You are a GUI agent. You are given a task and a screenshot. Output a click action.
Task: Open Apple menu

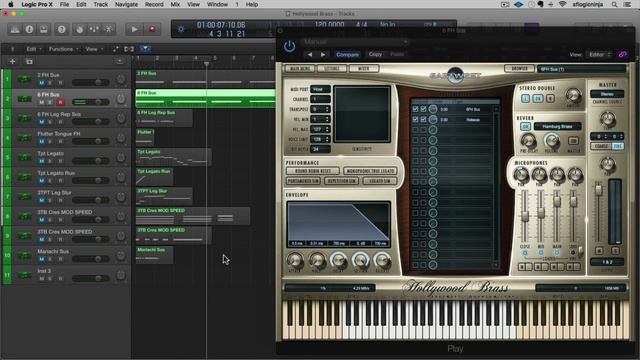11,4
